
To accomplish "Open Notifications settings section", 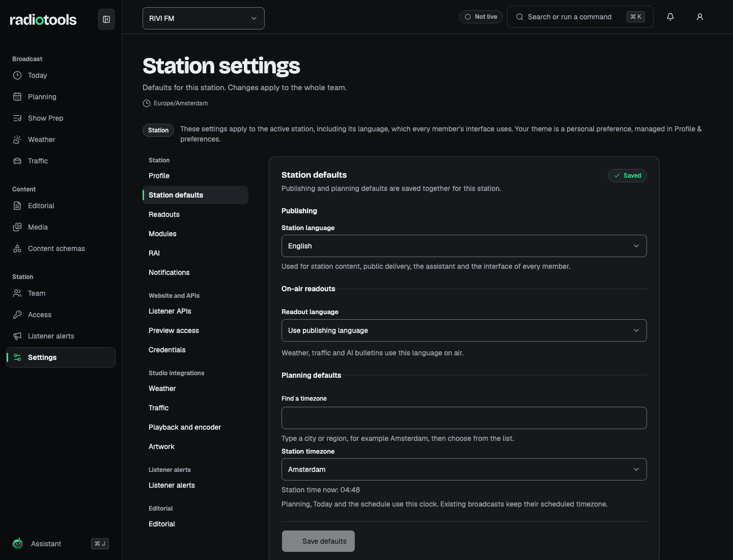I will [195, 272].
